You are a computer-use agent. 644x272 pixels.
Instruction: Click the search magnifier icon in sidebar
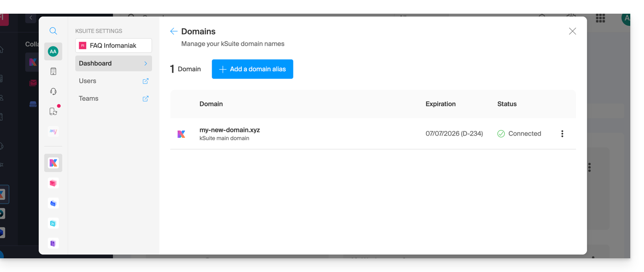tap(53, 31)
